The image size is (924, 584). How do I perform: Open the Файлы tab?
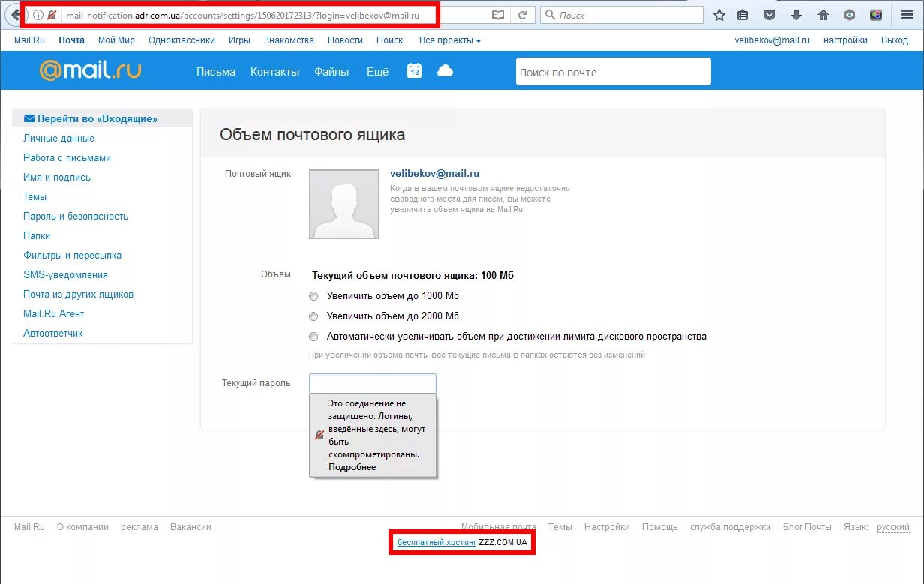point(331,72)
